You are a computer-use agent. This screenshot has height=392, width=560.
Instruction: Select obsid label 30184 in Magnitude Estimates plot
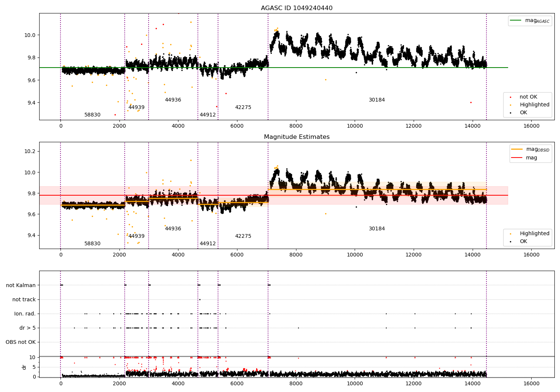(377, 229)
